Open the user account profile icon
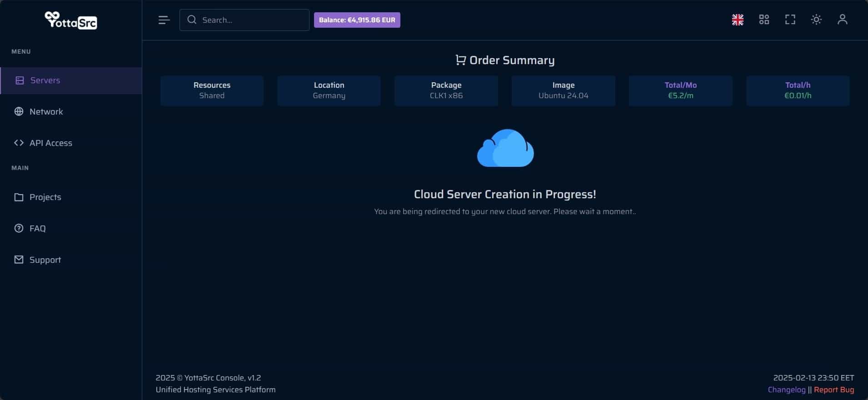 point(842,20)
